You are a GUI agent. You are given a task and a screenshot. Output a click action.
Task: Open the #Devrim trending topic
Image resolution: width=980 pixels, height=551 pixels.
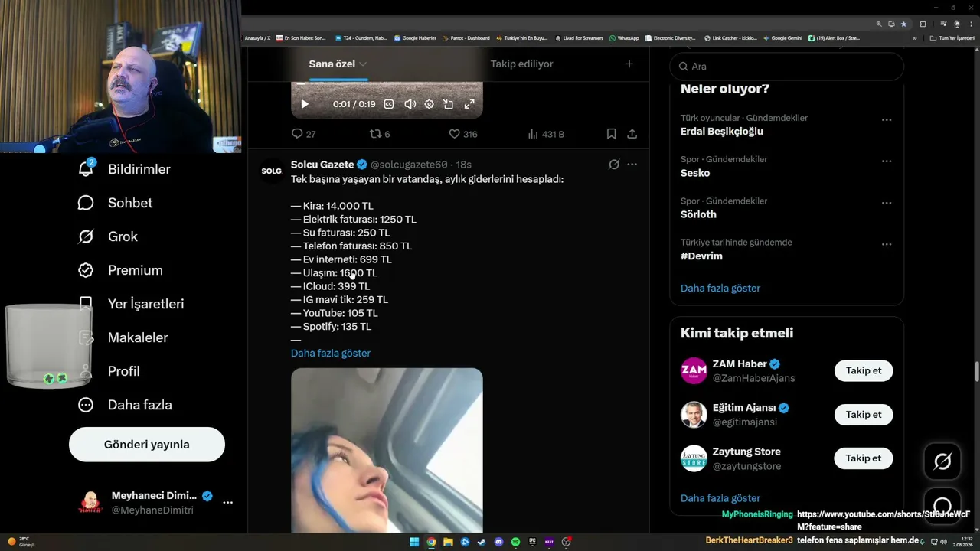pyautogui.click(x=701, y=256)
